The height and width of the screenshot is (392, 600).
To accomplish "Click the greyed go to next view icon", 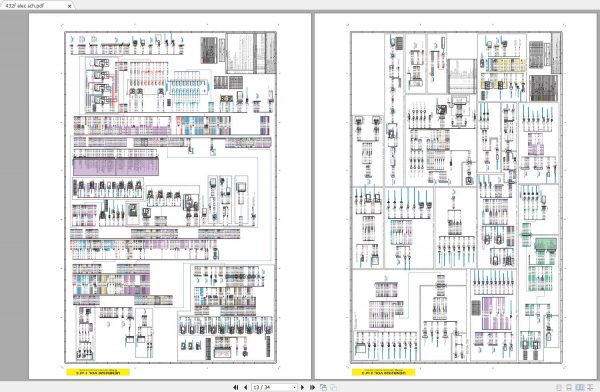I will [x=333, y=387].
